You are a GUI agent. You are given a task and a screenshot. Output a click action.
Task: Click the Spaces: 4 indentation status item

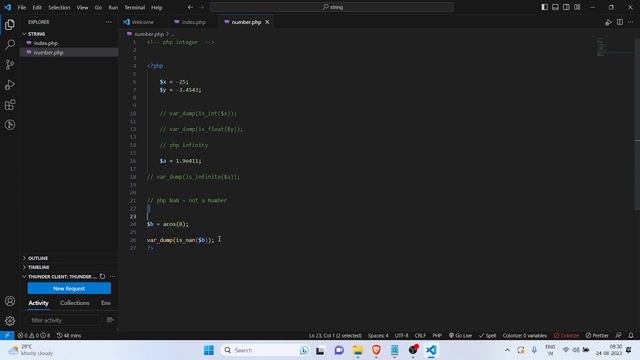click(x=378, y=336)
